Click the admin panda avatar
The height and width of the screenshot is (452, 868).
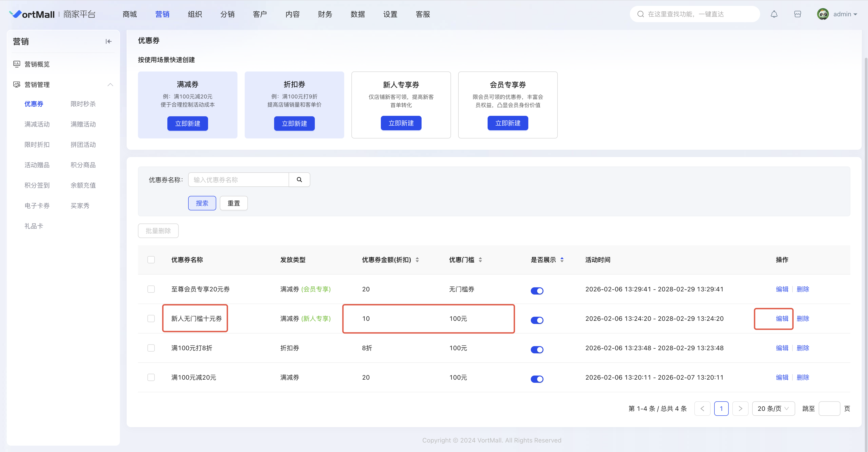(x=823, y=14)
